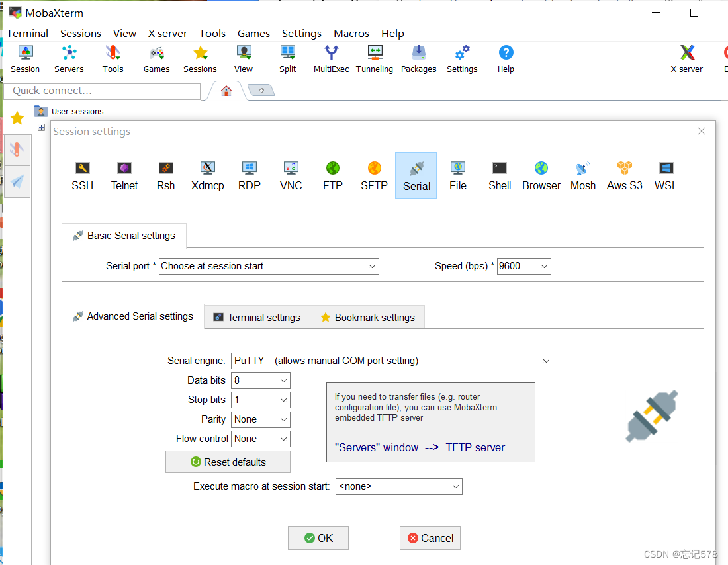Switch to Terminal settings tab

click(x=257, y=317)
